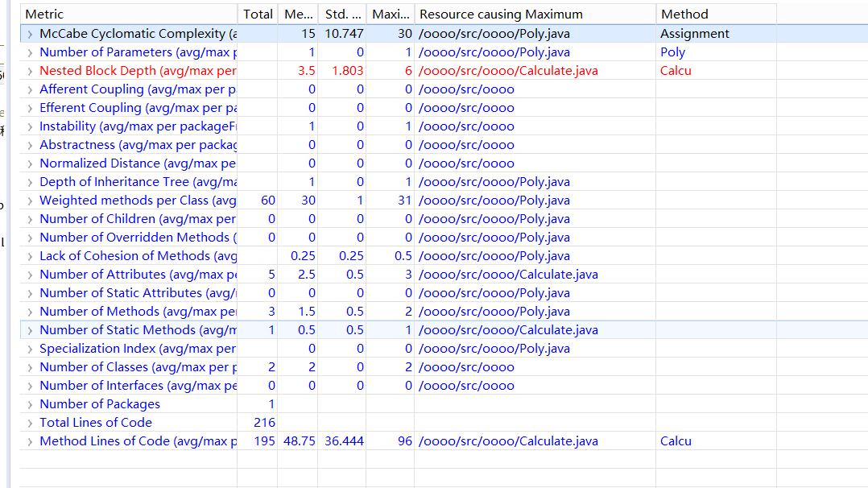Select the Depth of Inheritance Tree row
The width and height of the screenshot is (868, 488).
pyautogui.click(x=137, y=182)
